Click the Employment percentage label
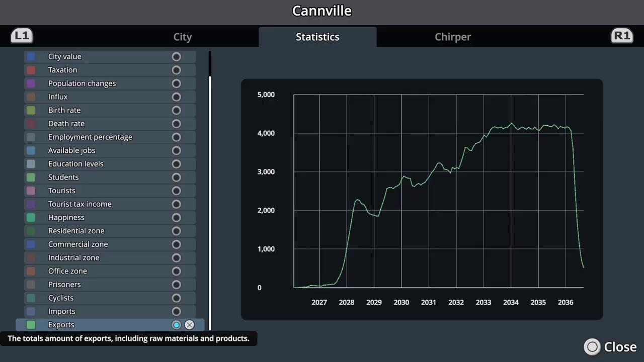 coord(90,137)
